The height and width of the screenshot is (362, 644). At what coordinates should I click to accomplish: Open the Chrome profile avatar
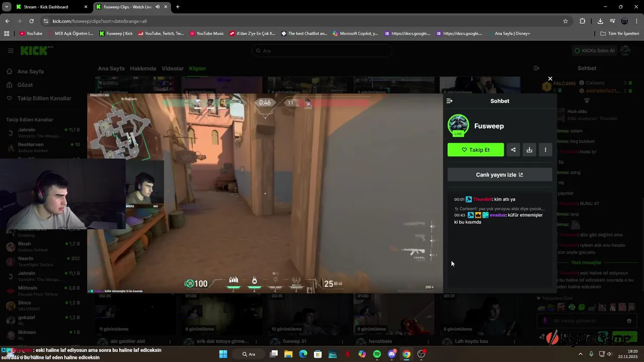[624, 21]
